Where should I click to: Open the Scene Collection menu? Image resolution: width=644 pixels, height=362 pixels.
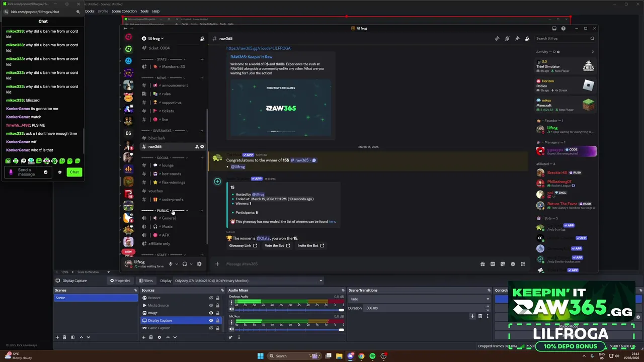click(124, 11)
